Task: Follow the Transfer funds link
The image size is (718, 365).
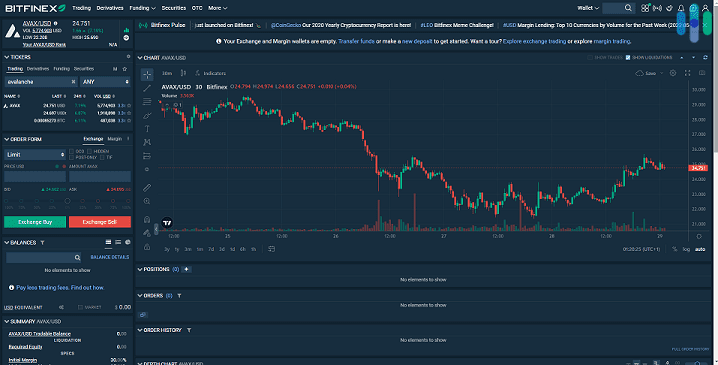Action: click(x=356, y=41)
